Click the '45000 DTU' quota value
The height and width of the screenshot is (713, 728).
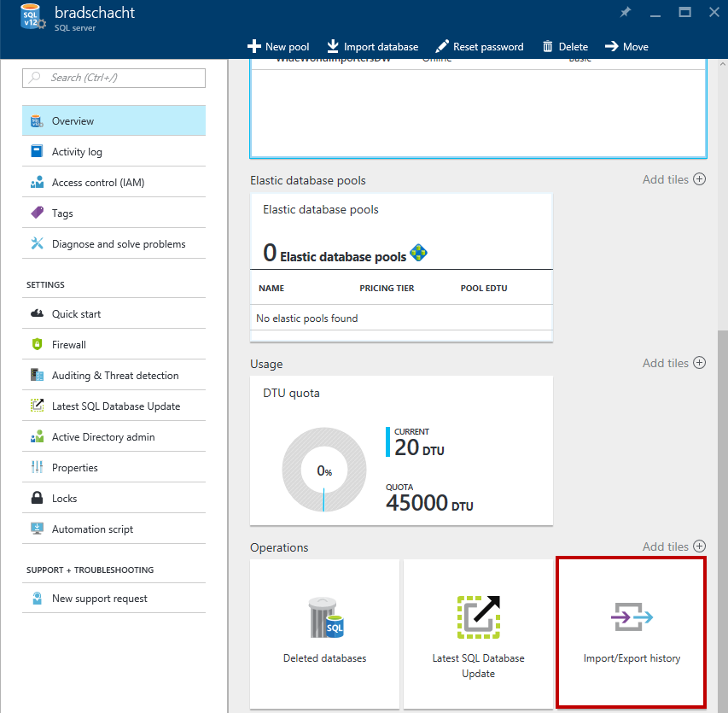tap(429, 503)
